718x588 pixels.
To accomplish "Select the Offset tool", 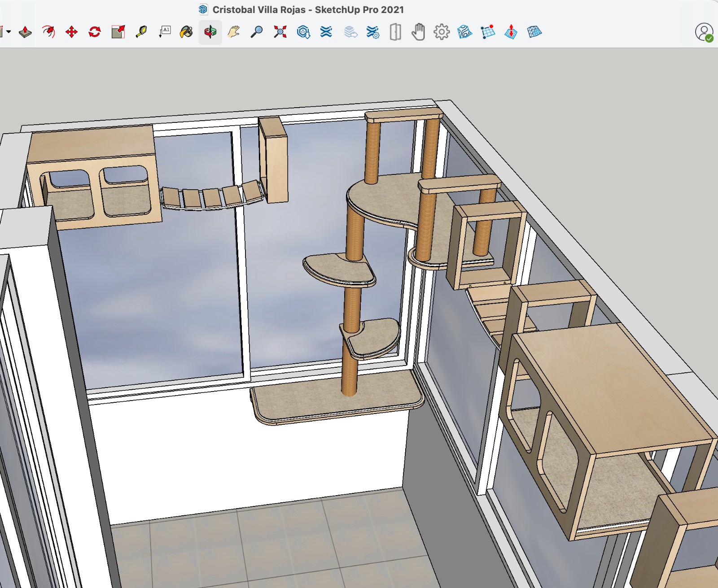I will click(x=48, y=32).
